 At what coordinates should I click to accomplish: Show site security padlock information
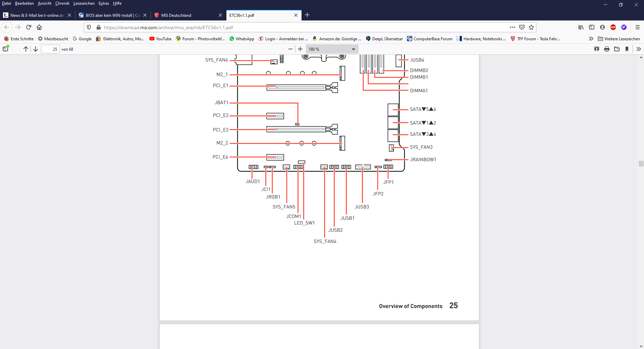coord(98,27)
